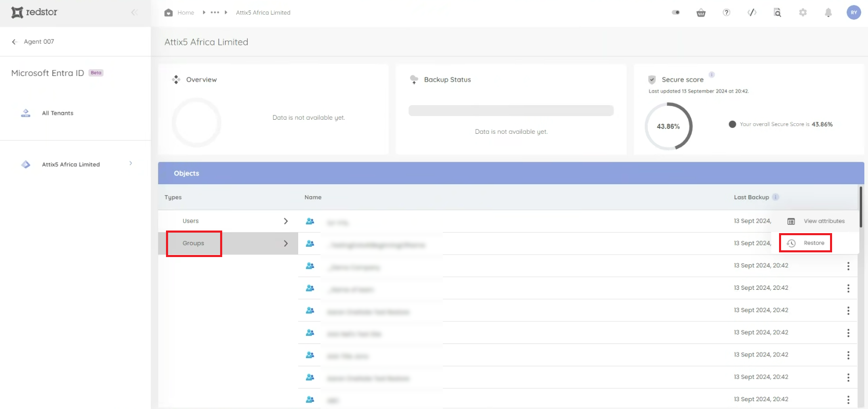Select the Users type row

click(228, 221)
